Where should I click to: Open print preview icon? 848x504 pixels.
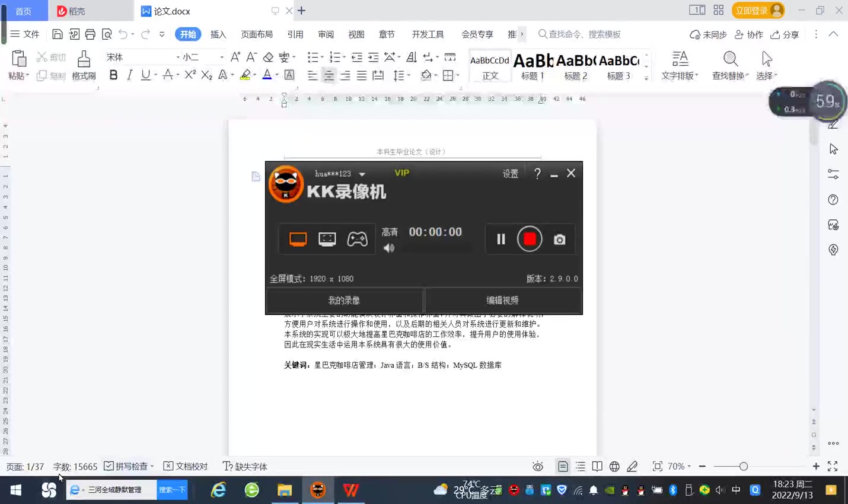pos(107,34)
